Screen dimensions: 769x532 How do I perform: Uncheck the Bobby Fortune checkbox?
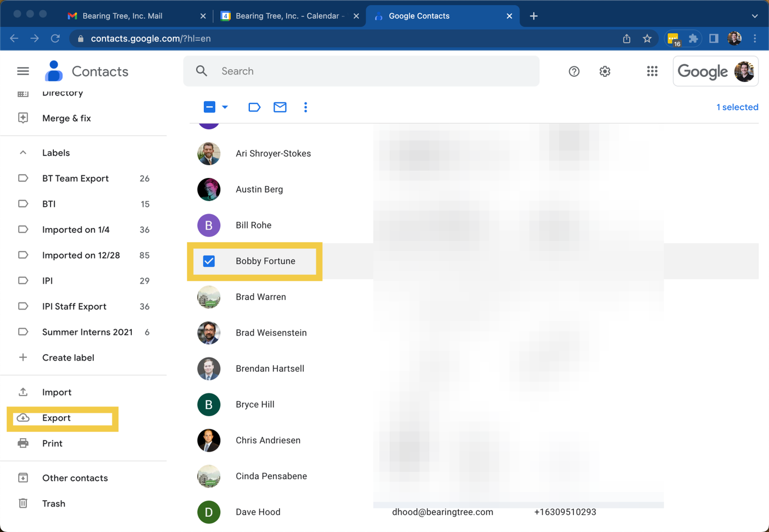coord(209,261)
